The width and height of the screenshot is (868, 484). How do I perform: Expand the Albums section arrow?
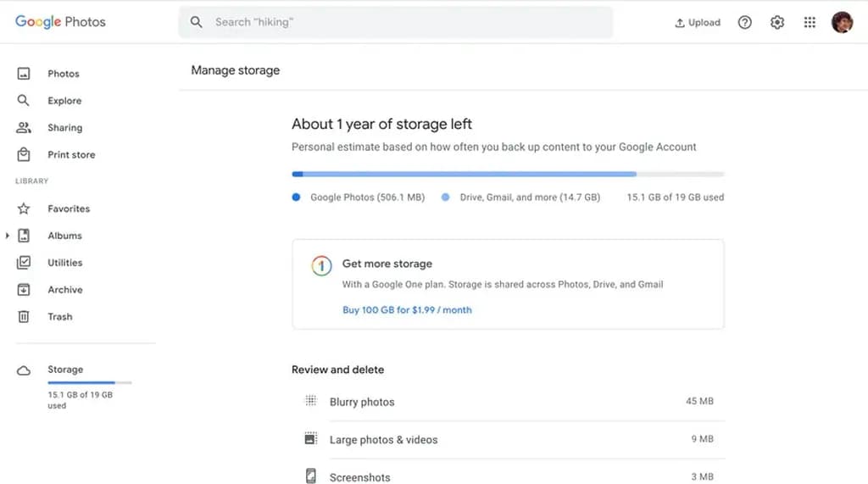[8, 236]
